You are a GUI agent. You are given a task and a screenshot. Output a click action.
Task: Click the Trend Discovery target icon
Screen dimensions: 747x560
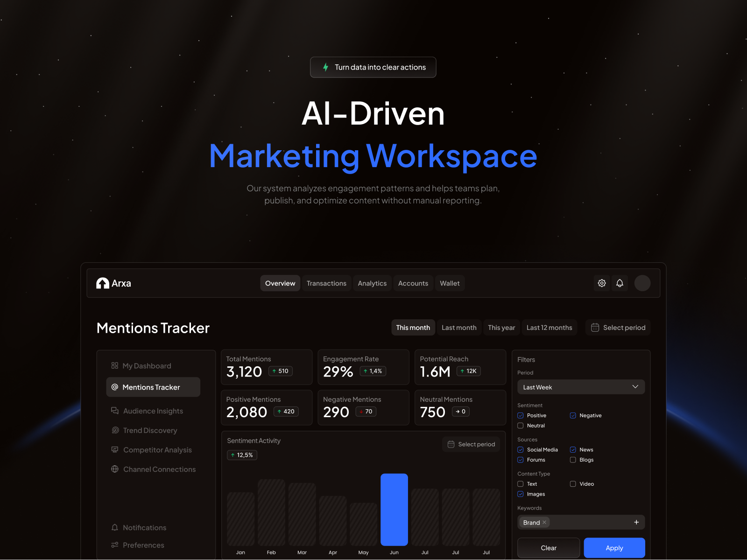click(115, 430)
